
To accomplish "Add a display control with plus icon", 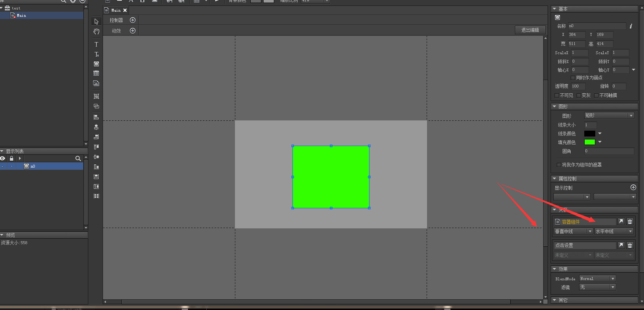I will [x=633, y=187].
